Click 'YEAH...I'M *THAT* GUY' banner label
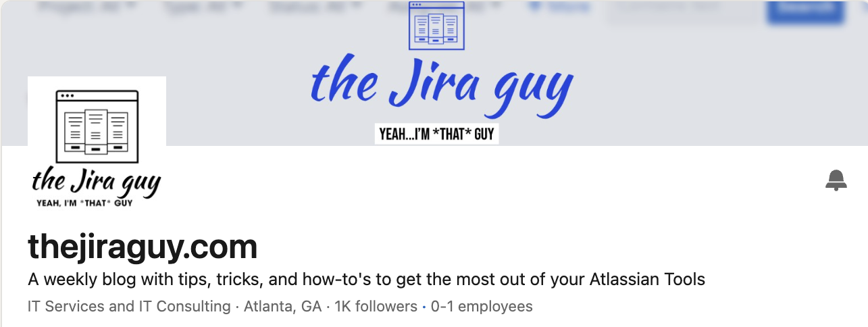This screenshot has height=327, width=868. coord(437,134)
